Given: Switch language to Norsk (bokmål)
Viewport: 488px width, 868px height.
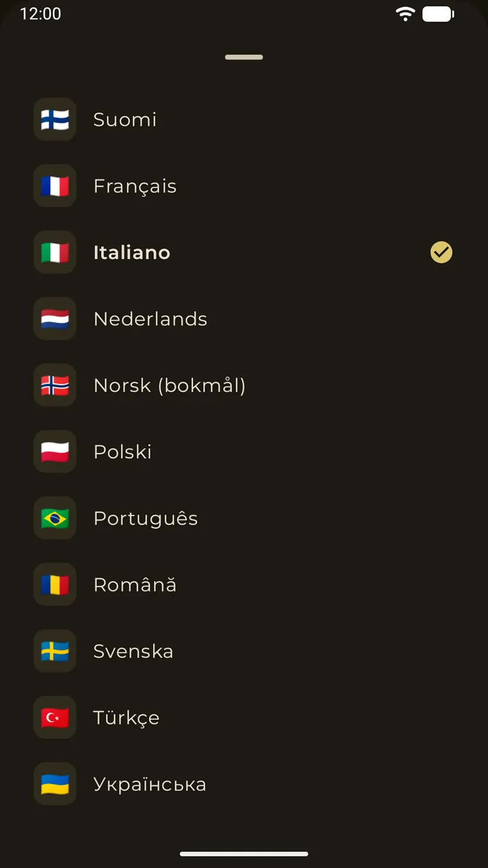Looking at the screenshot, I should click(244, 385).
